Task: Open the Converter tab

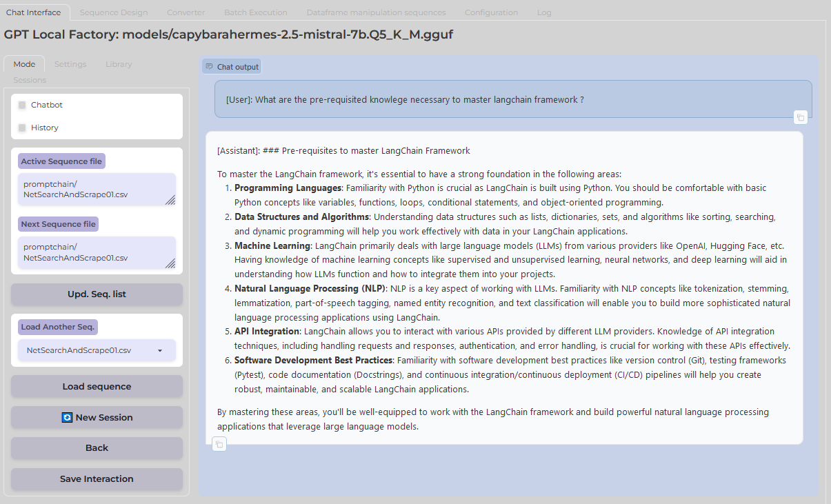Action: (186, 12)
